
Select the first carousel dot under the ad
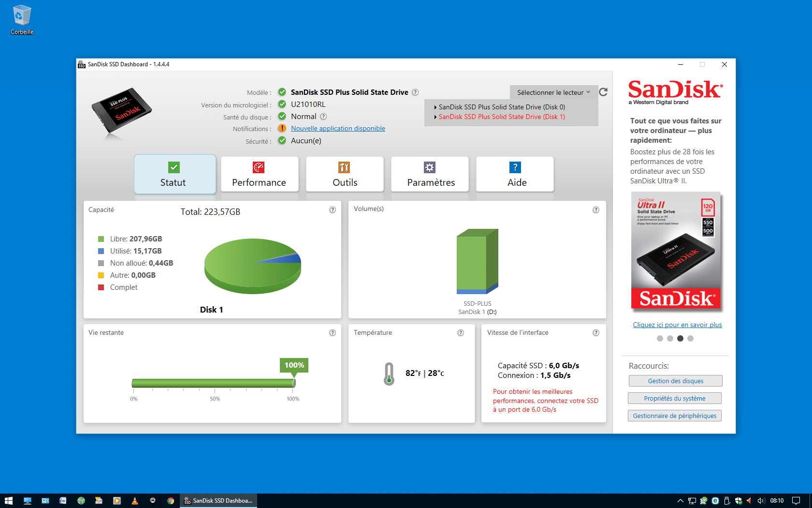660,339
